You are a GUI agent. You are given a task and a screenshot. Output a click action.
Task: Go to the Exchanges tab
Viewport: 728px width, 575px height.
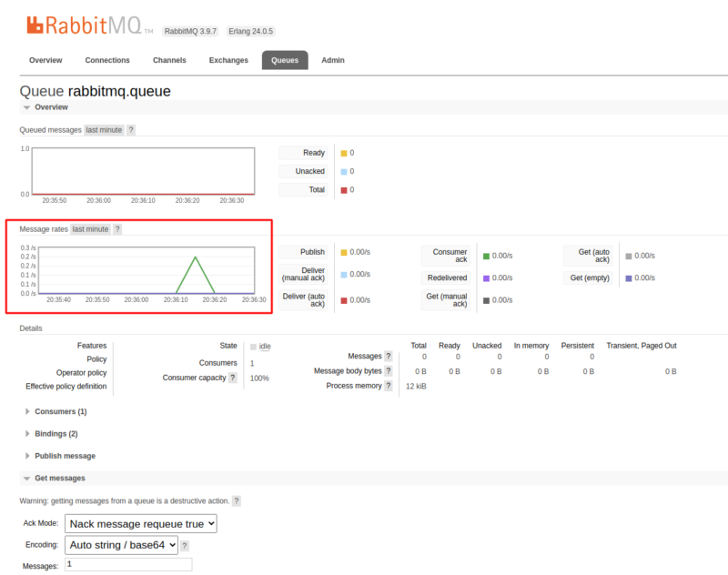228,60
